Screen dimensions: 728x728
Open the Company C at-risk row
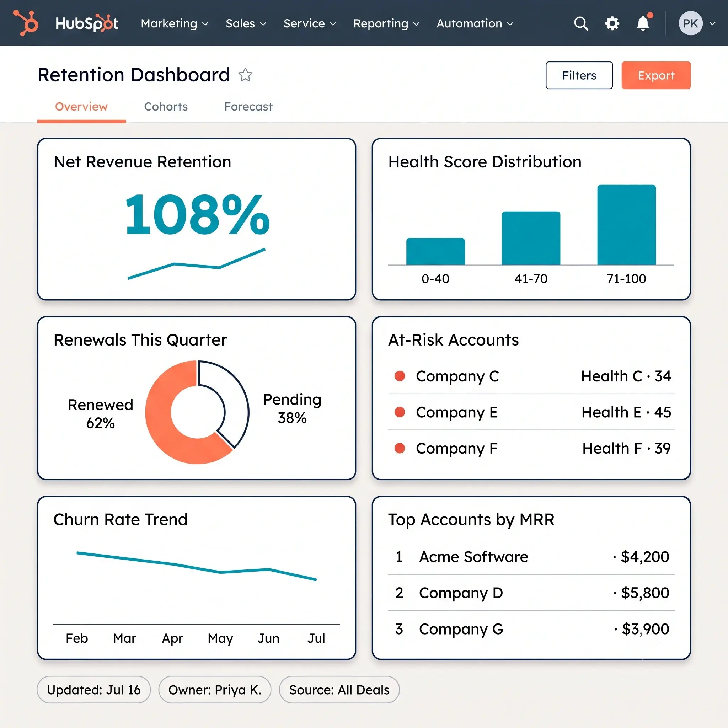(531, 376)
